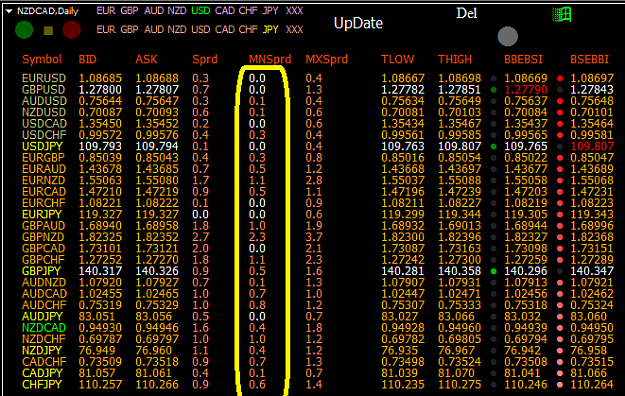Click the red dot in NZDCAD row
The height and width of the screenshot is (396, 625).
[560, 328]
